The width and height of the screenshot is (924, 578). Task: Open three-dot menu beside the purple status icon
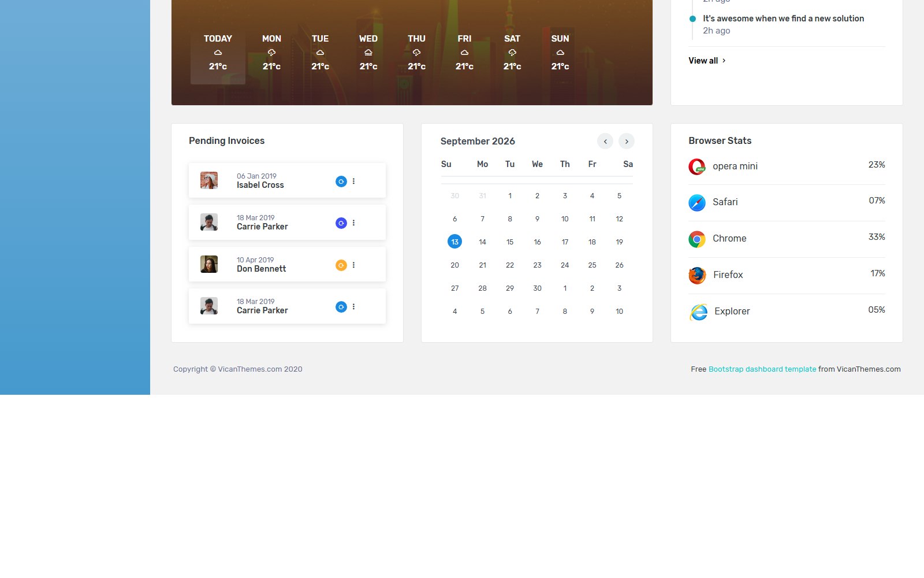pyautogui.click(x=353, y=223)
